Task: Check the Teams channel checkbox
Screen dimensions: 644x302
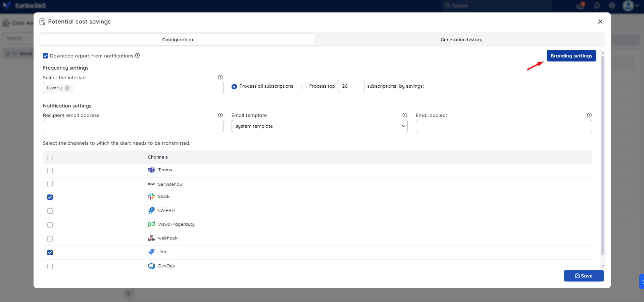Action: tap(50, 171)
